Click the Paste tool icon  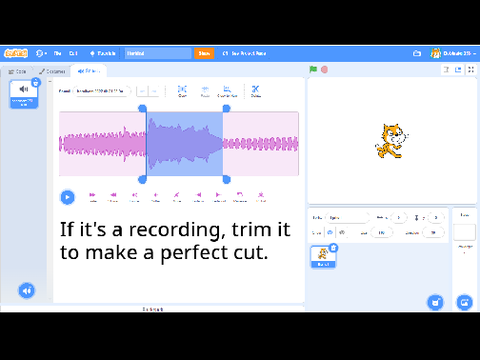pyautogui.click(x=205, y=91)
